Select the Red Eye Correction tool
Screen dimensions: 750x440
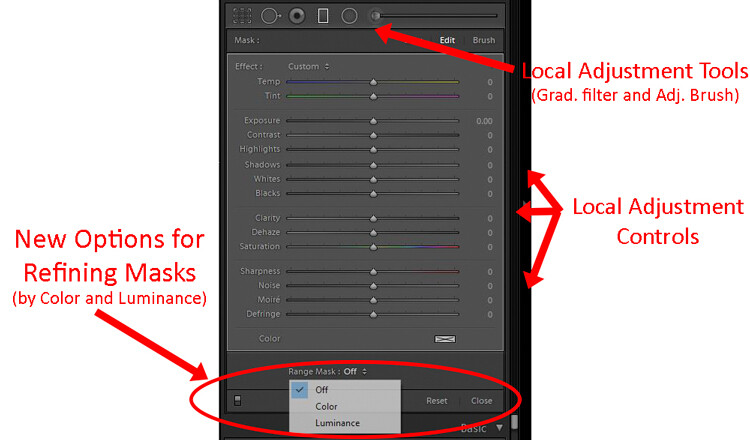[297, 16]
